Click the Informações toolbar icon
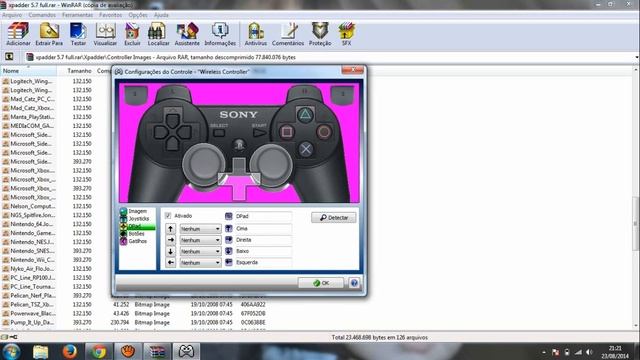This screenshot has width=640, height=360. coord(220,34)
